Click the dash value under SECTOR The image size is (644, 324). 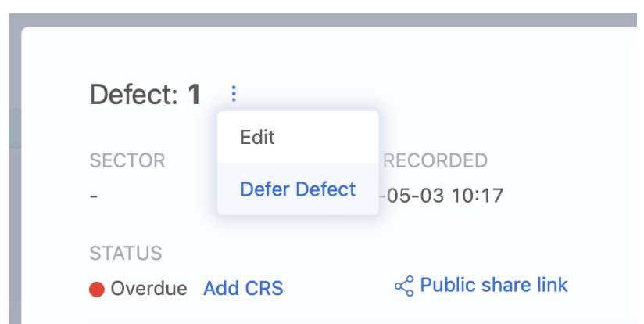94,195
